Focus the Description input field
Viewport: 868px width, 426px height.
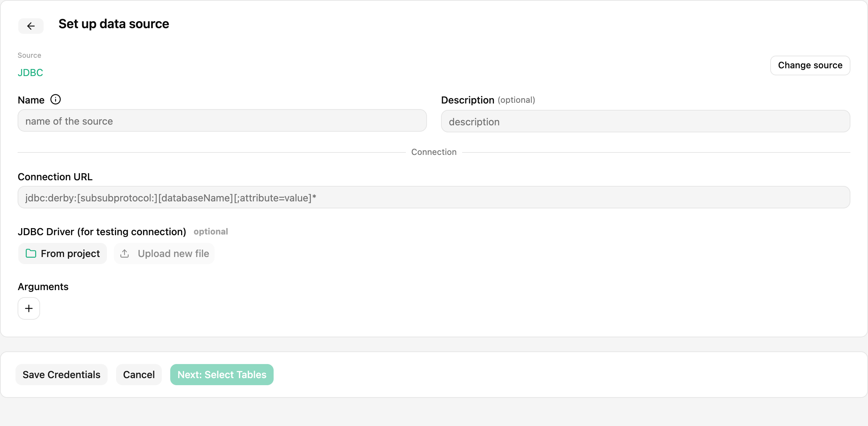(646, 121)
